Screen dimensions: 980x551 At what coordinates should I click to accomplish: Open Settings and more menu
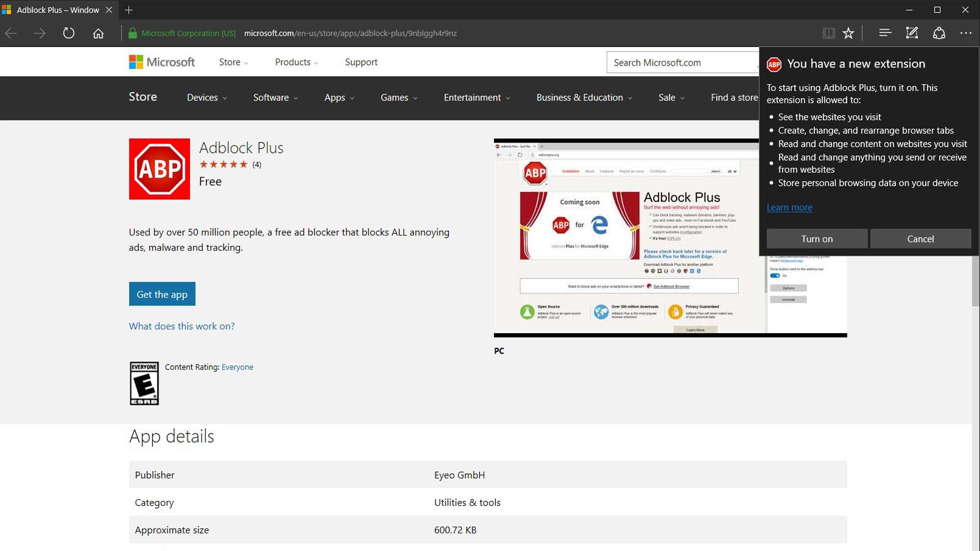tap(965, 33)
